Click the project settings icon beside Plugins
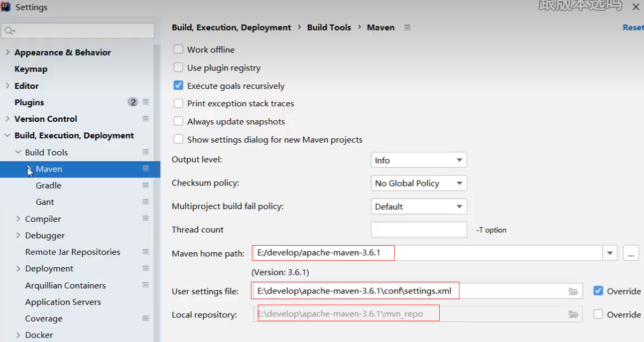 [145, 102]
